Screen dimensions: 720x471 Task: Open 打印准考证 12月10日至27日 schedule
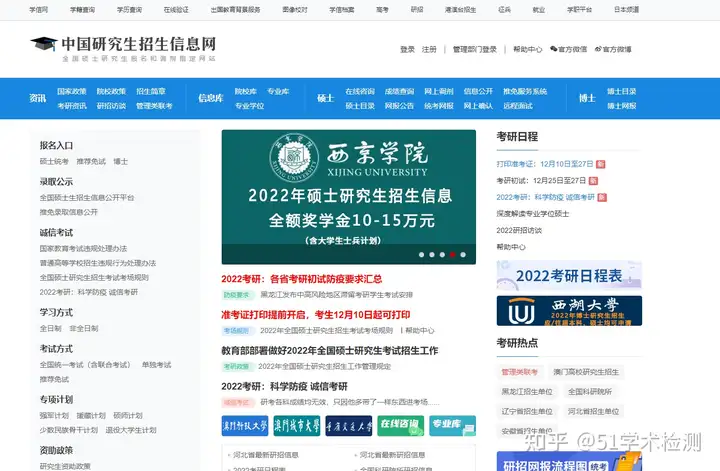pos(545,164)
